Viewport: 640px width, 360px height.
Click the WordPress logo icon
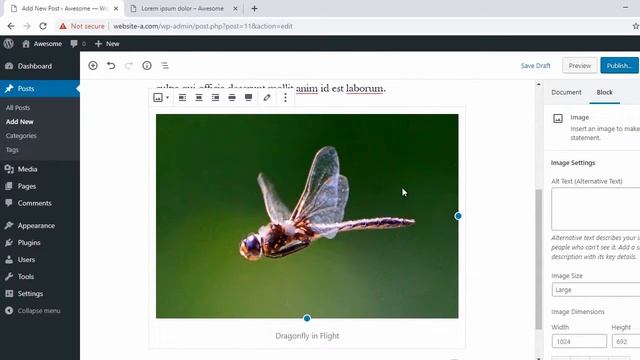coord(9,44)
